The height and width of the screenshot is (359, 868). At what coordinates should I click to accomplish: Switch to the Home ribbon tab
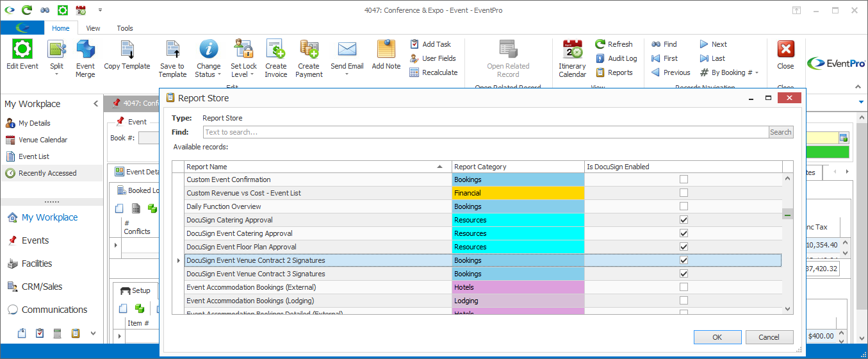(61, 28)
